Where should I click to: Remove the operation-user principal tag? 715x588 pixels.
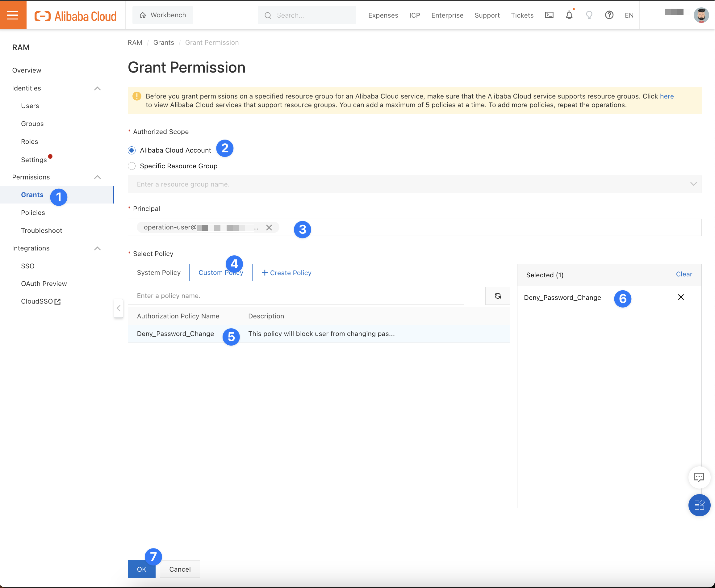[x=269, y=228]
